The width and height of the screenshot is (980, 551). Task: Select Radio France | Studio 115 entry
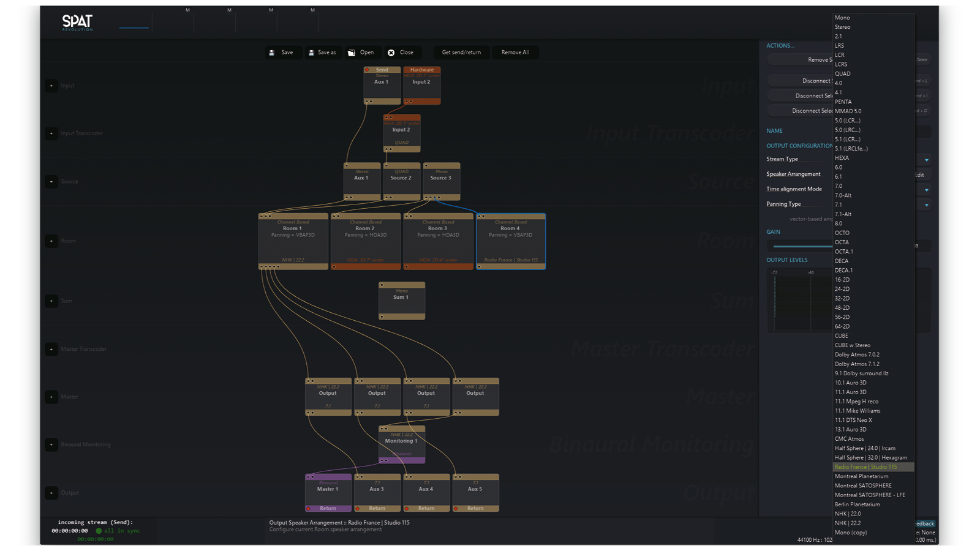tap(873, 467)
